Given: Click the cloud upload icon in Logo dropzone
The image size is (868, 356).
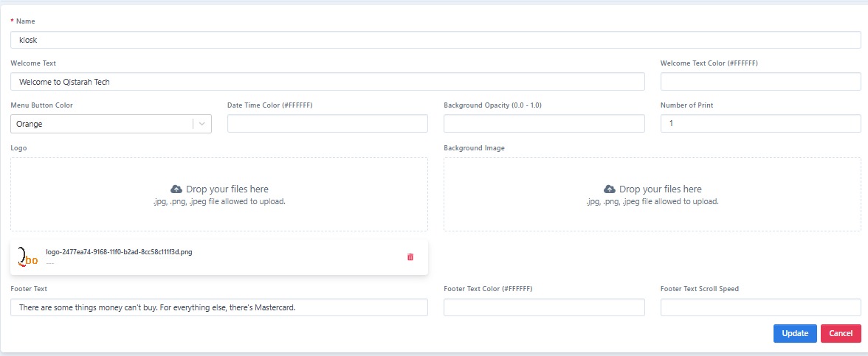Looking at the screenshot, I should pos(176,189).
